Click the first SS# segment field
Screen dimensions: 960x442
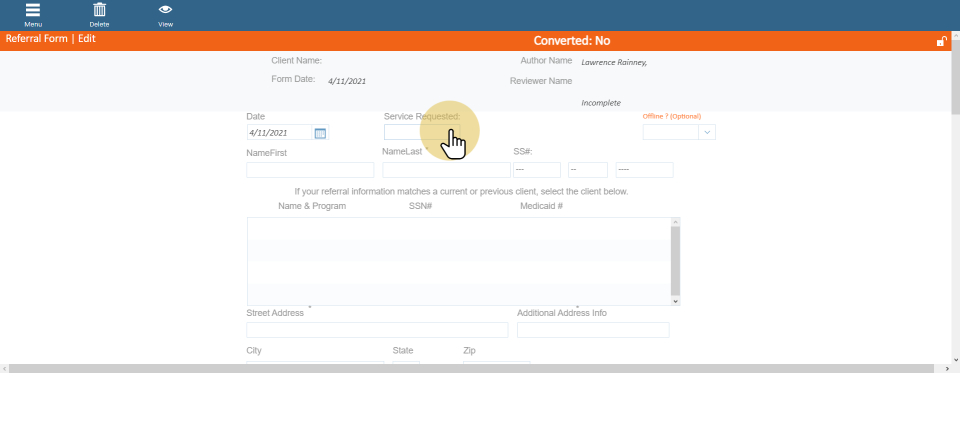pyautogui.click(x=536, y=170)
